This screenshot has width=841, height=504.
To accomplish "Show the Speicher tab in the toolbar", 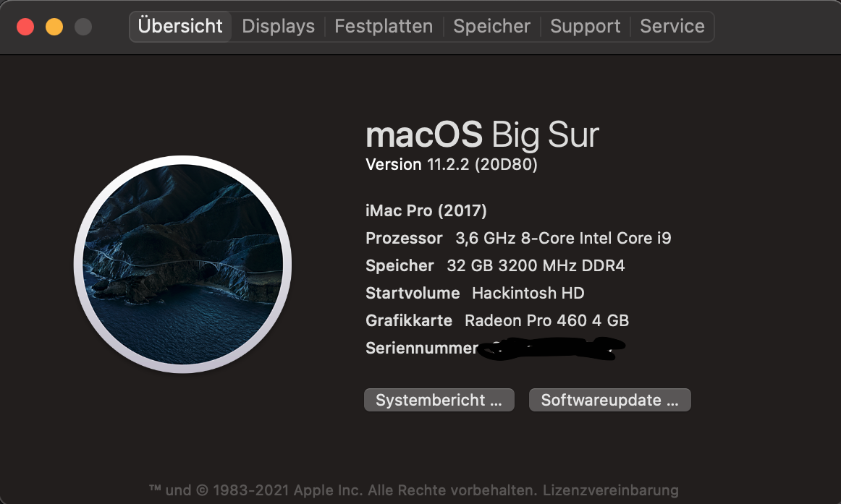I will click(x=491, y=27).
